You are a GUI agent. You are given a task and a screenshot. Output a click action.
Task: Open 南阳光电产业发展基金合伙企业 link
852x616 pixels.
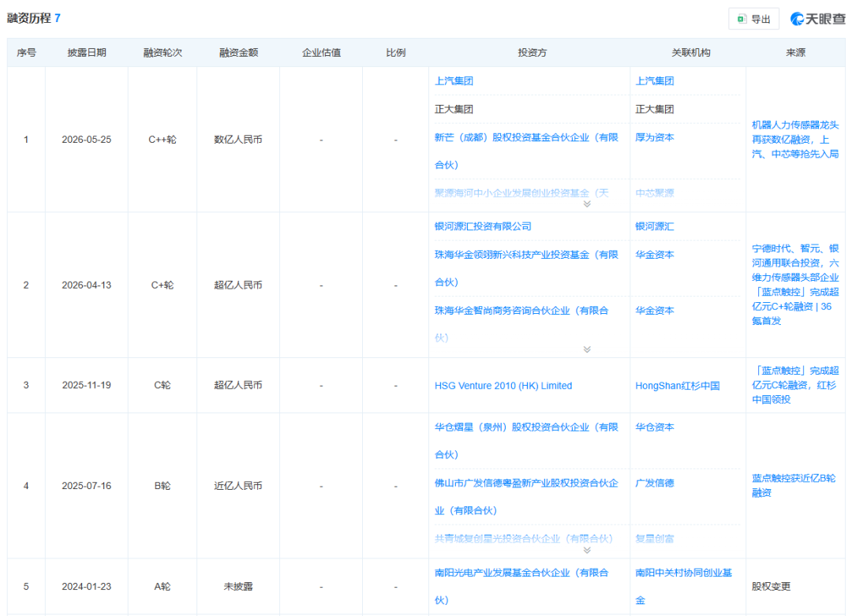click(521, 587)
